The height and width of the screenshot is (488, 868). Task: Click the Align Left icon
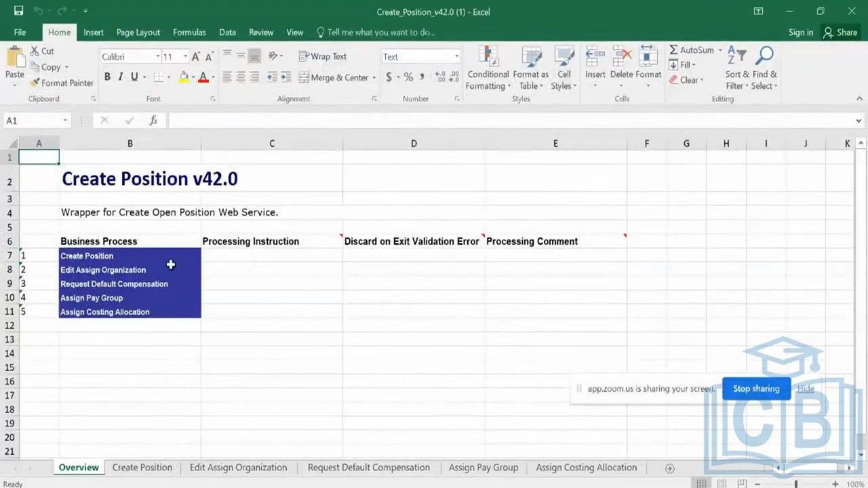click(227, 77)
